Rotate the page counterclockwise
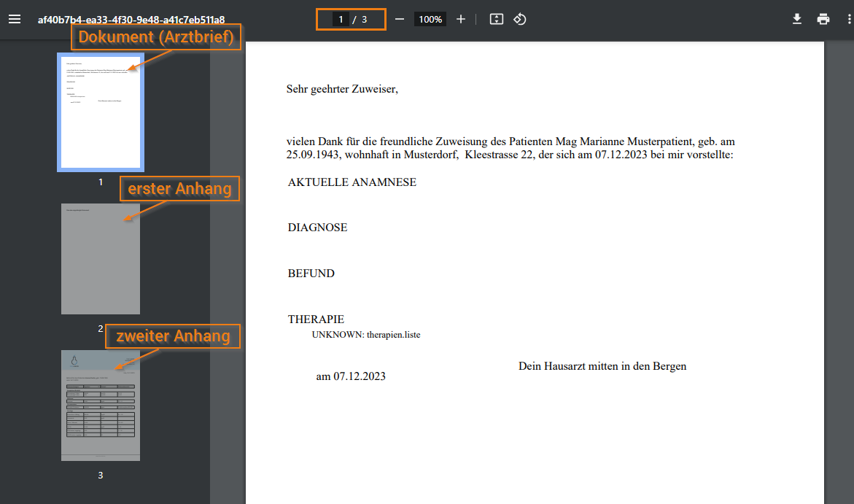Screen dimensions: 854x504 pyautogui.click(x=519, y=19)
